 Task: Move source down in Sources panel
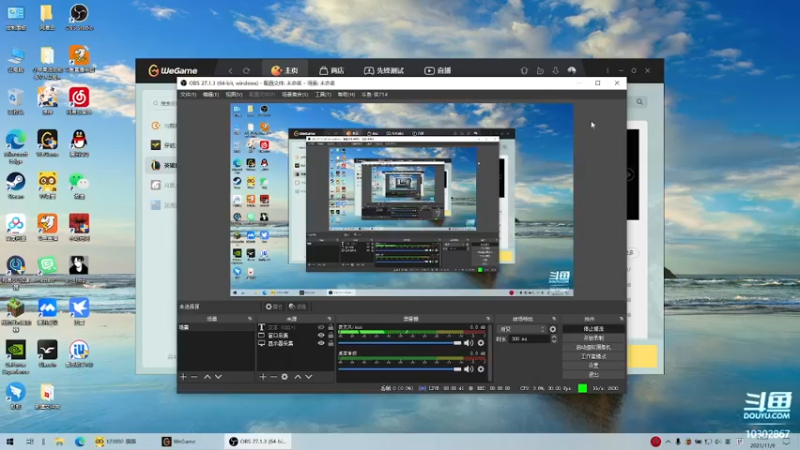click(x=309, y=377)
